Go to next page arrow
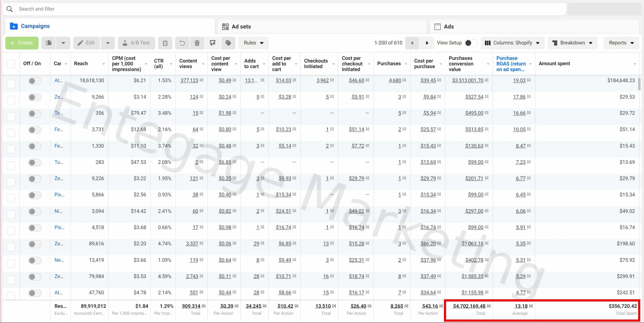Image resolution: width=644 pixels, height=323 pixels. coord(427,43)
